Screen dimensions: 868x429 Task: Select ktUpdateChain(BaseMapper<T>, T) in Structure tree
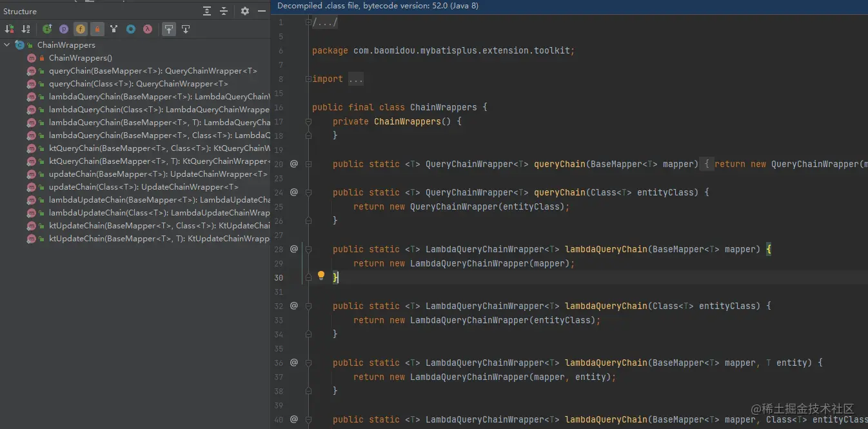[135, 239]
